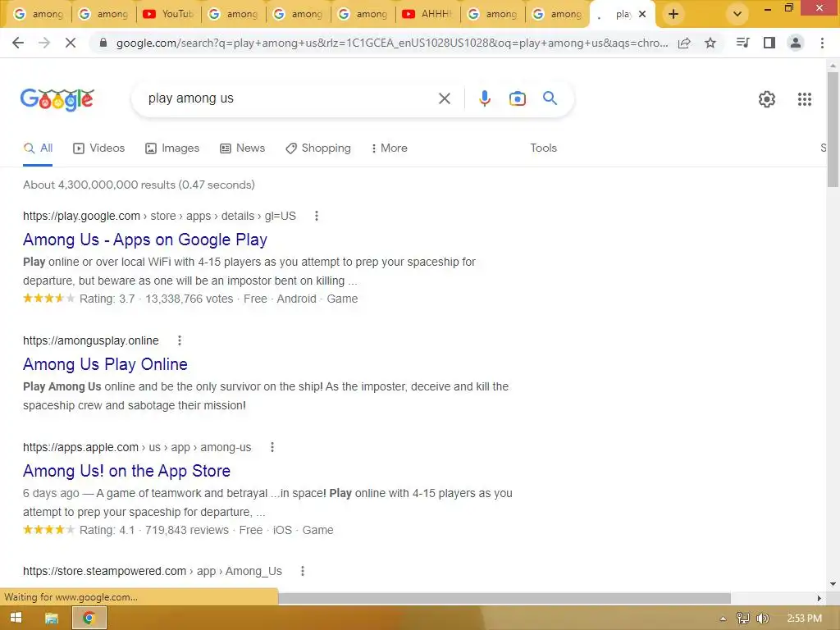Select the All results tab
Image resolution: width=840 pixels, height=630 pixels.
(x=38, y=148)
